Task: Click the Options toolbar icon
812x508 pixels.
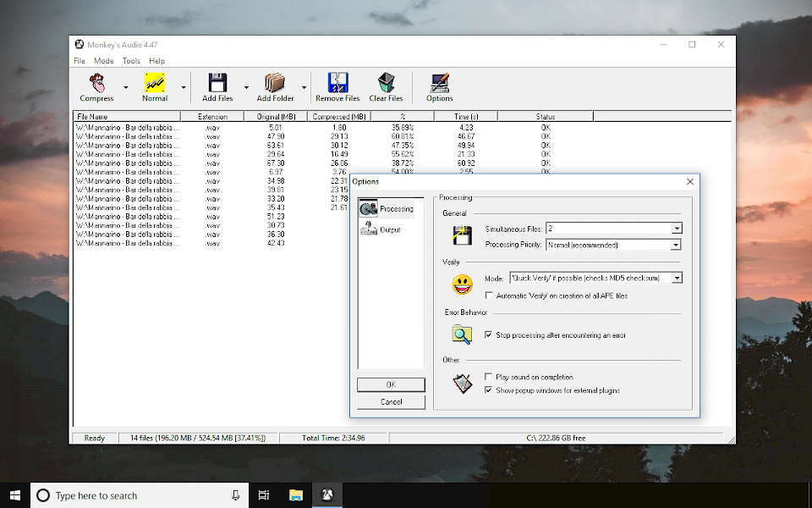Action: coord(440,83)
